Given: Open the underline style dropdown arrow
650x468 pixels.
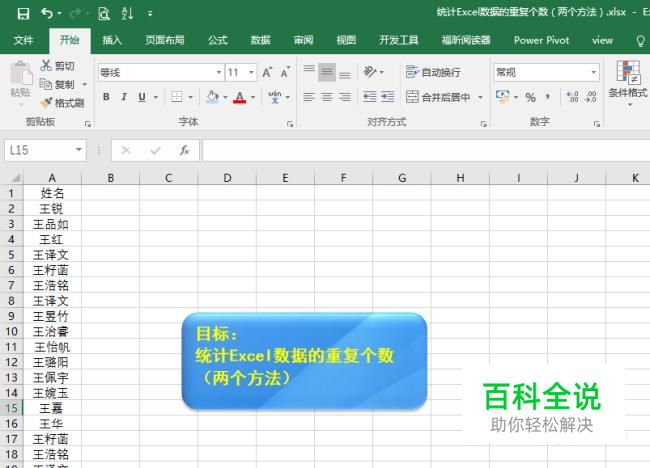Looking at the screenshot, I should click(x=156, y=97).
